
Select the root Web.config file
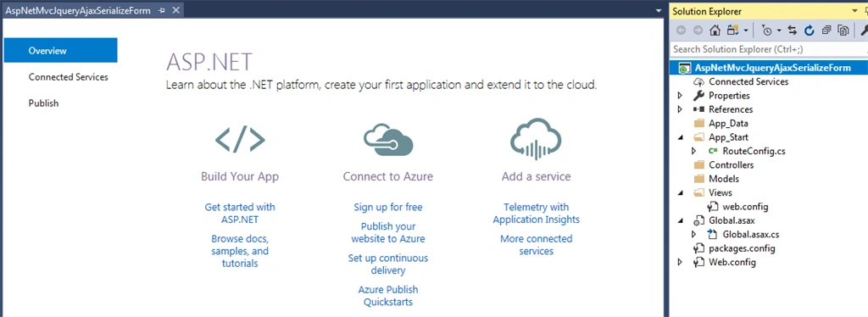tap(732, 262)
